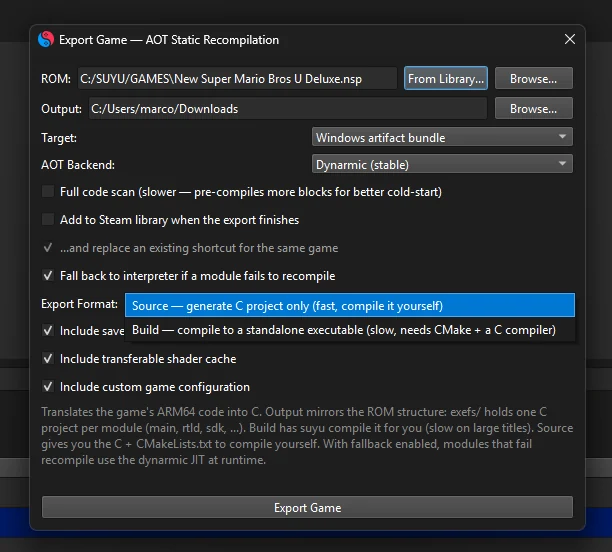The image size is (612, 552).
Task: Click the help text about ARM64 translation
Action: [307, 436]
